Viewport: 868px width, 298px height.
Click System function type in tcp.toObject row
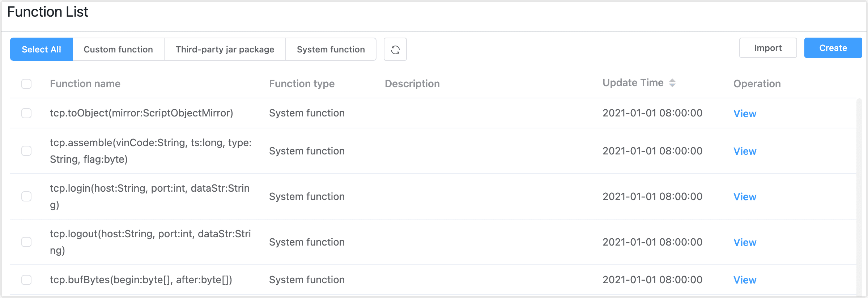pyautogui.click(x=307, y=113)
